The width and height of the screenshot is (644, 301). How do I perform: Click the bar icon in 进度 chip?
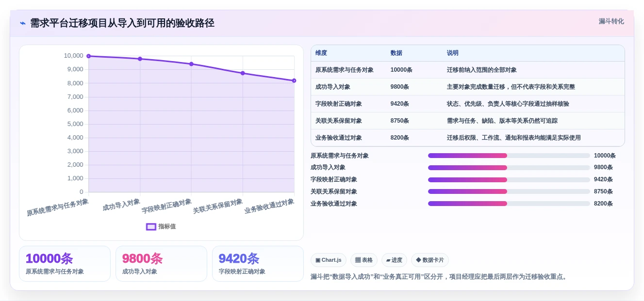[388, 260]
